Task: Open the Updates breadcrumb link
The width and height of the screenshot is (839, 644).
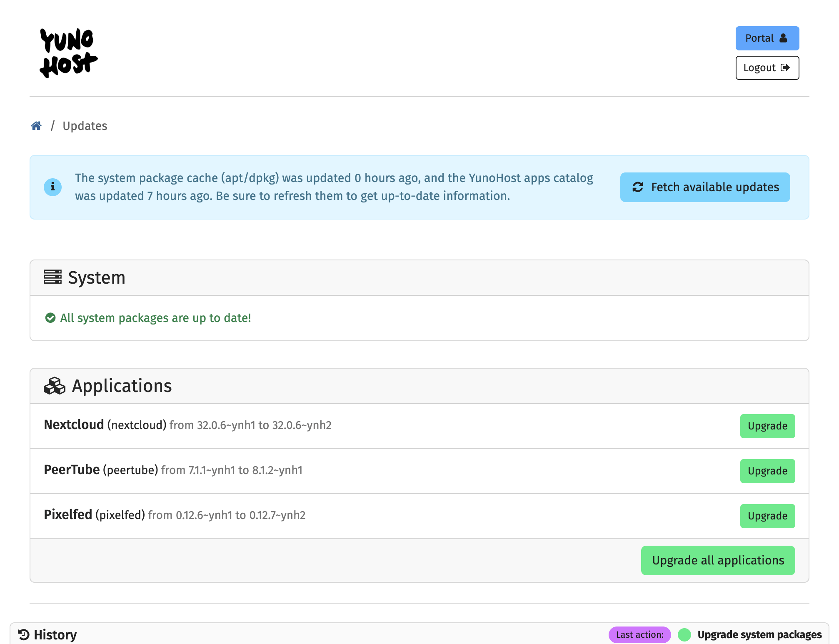Action: [85, 125]
